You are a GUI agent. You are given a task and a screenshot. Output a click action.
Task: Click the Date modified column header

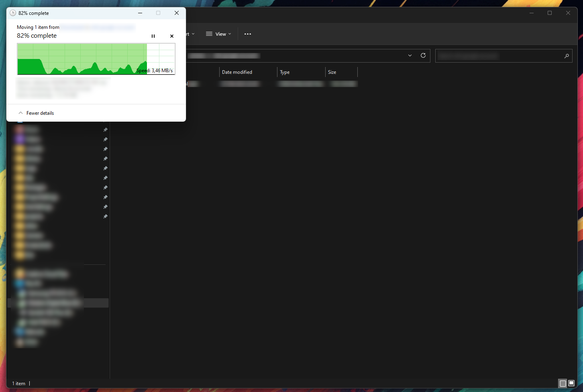(237, 72)
